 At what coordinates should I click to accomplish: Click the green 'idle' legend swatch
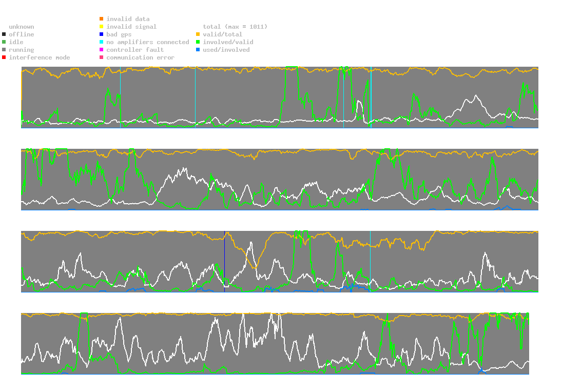point(4,42)
